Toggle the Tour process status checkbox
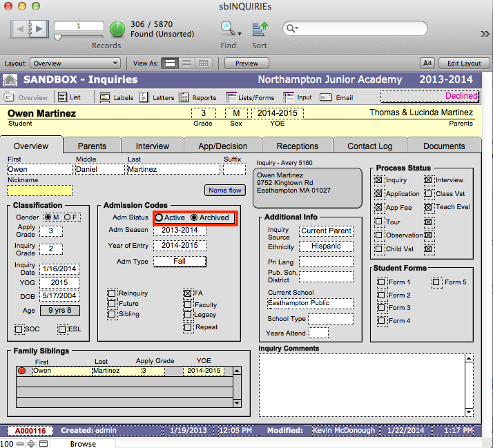The width and height of the screenshot is (493, 448). (x=379, y=222)
